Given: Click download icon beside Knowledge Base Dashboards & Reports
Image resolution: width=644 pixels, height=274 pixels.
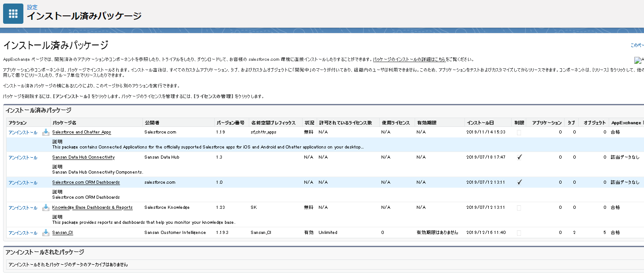Looking at the screenshot, I should pos(46,207).
